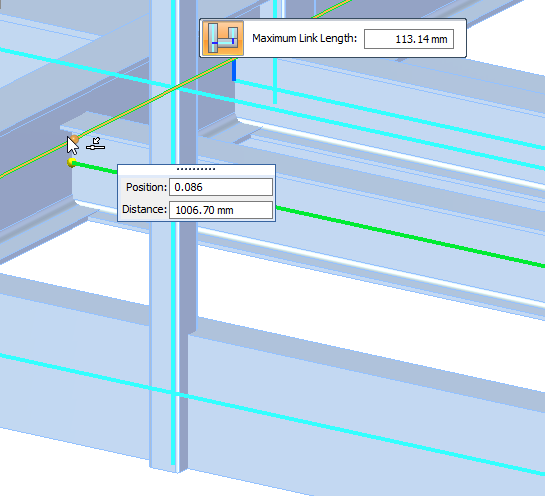Screen dimensions: 545x496
Task: Select the yellow endpoint sphere on green line
Action: pyautogui.click(x=72, y=162)
